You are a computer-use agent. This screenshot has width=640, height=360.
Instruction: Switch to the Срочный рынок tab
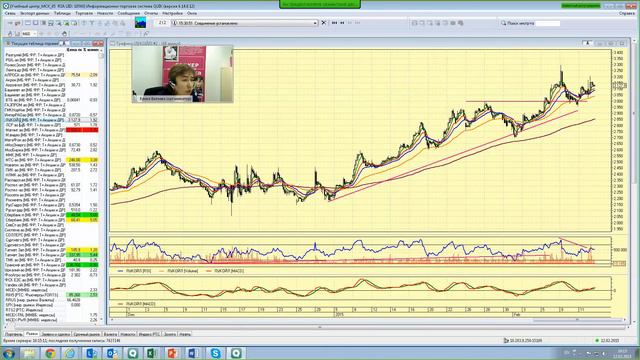click(x=87, y=334)
